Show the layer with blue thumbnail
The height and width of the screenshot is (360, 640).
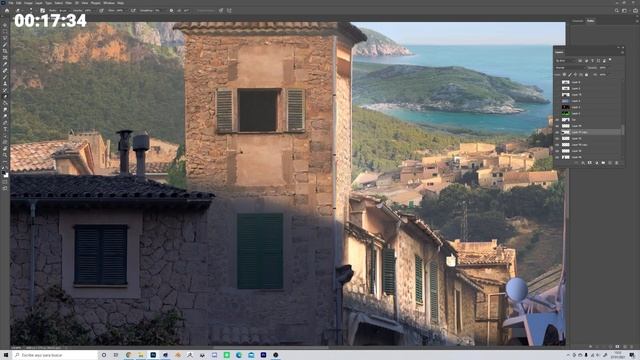point(557,101)
